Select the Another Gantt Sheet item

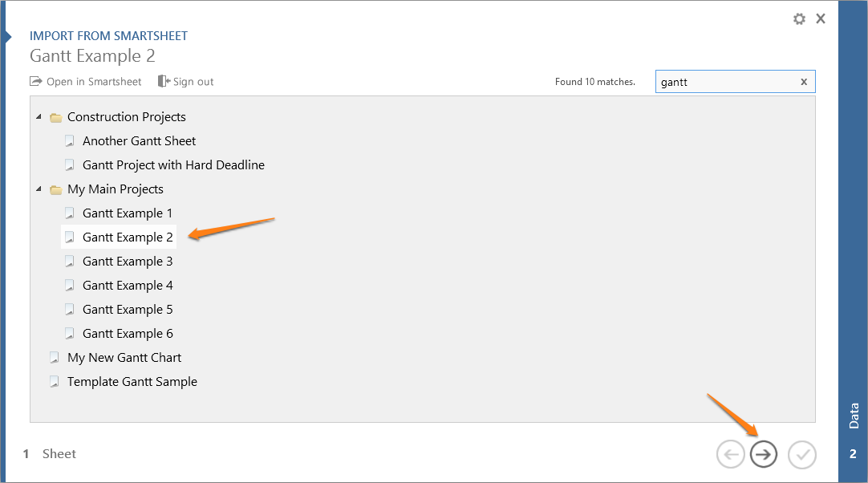point(139,141)
